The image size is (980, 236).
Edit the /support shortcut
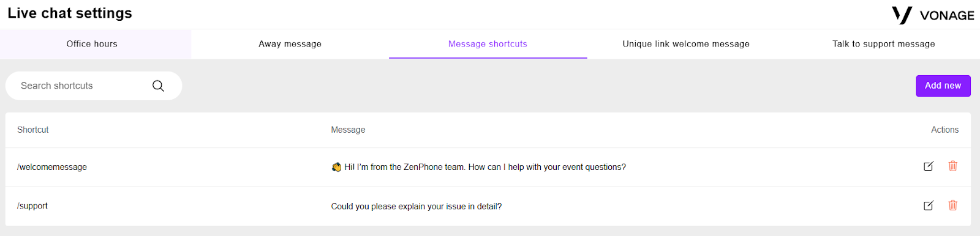point(929,205)
